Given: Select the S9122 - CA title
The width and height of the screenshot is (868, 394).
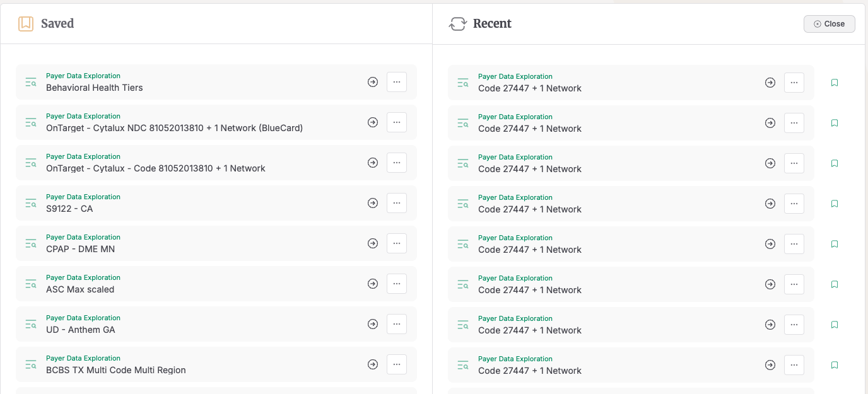Looking at the screenshot, I should click(x=69, y=209).
